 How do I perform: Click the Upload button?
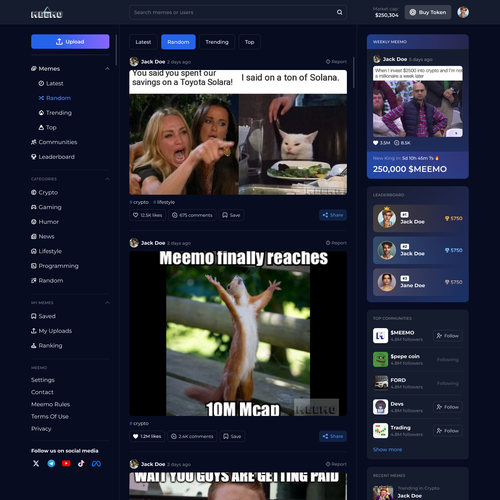(70, 42)
